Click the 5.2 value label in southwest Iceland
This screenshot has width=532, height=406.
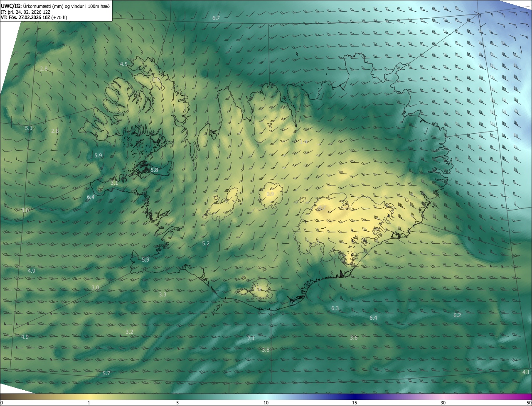(206, 243)
